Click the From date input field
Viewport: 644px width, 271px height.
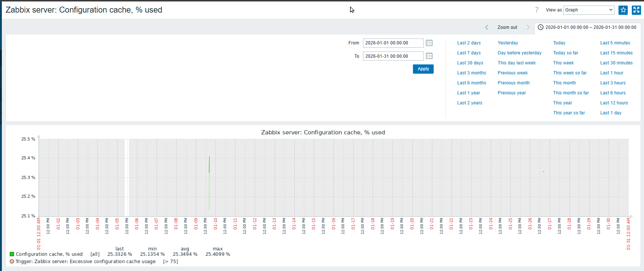[393, 43]
